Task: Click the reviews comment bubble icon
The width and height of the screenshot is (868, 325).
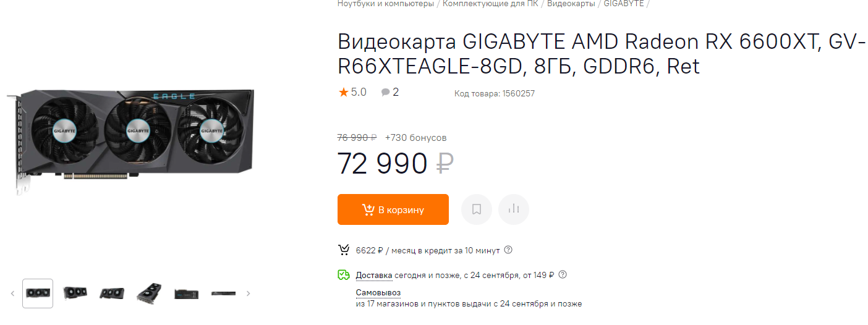Action: point(386,93)
